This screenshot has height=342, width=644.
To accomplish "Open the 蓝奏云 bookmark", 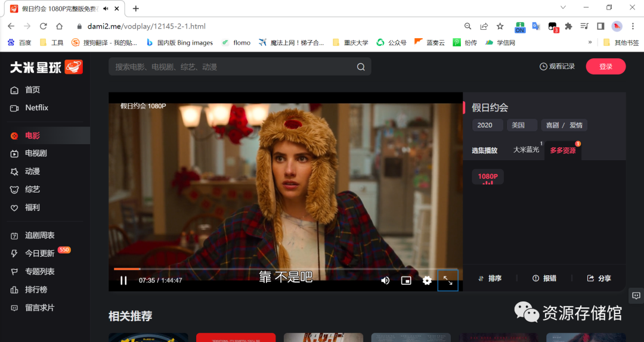I will click(429, 42).
